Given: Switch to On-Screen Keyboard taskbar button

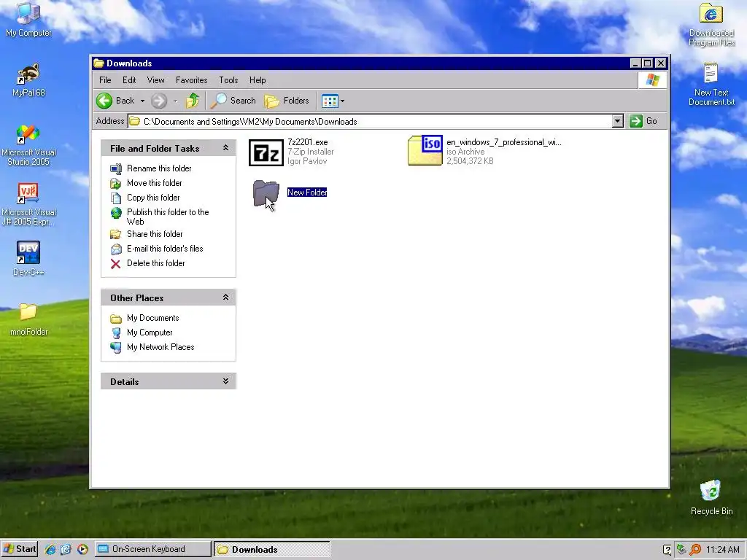Looking at the screenshot, I should click(x=152, y=549).
